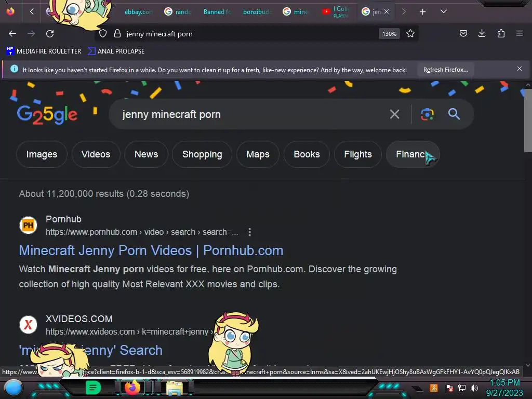Filter results by Books
532x399 pixels.
tap(307, 154)
